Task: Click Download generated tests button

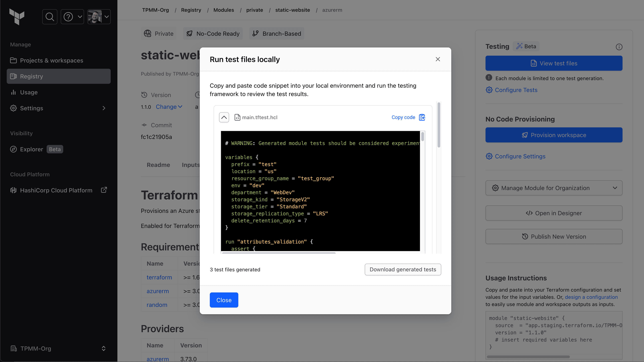Action: (x=402, y=269)
